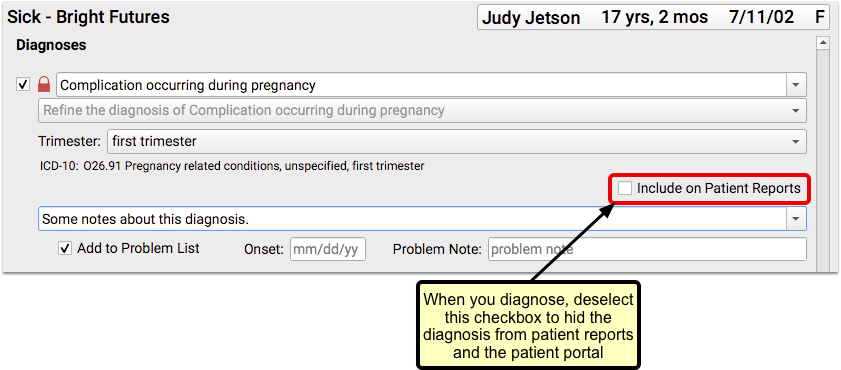Screen dimensions: 841x370
Task: Click the Include on Patient Reports label
Action: point(719,188)
